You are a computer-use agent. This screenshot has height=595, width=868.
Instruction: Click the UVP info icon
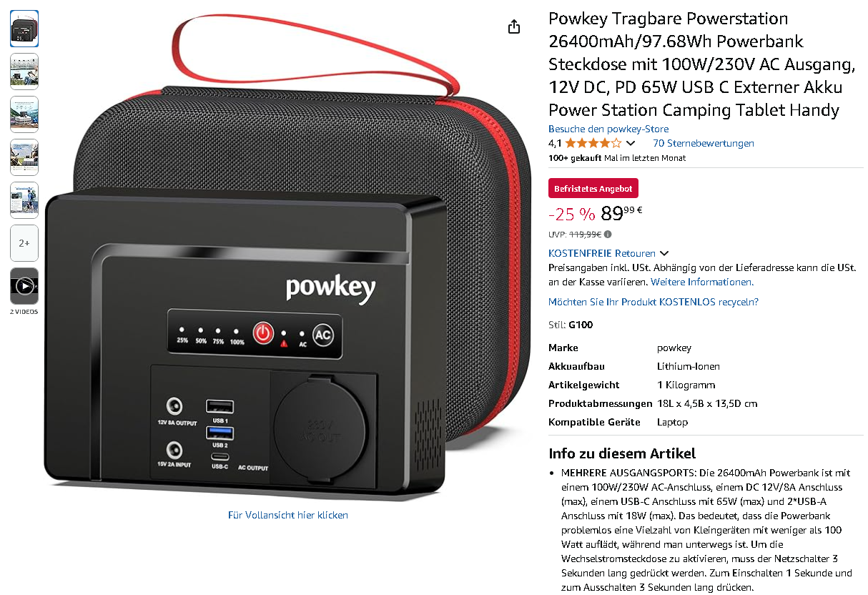click(x=608, y=234)
